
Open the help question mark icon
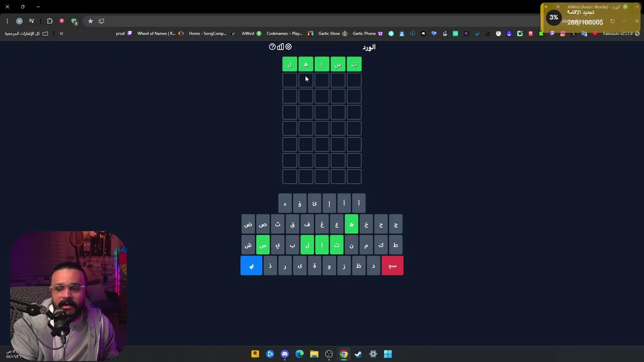coord(272,47)
